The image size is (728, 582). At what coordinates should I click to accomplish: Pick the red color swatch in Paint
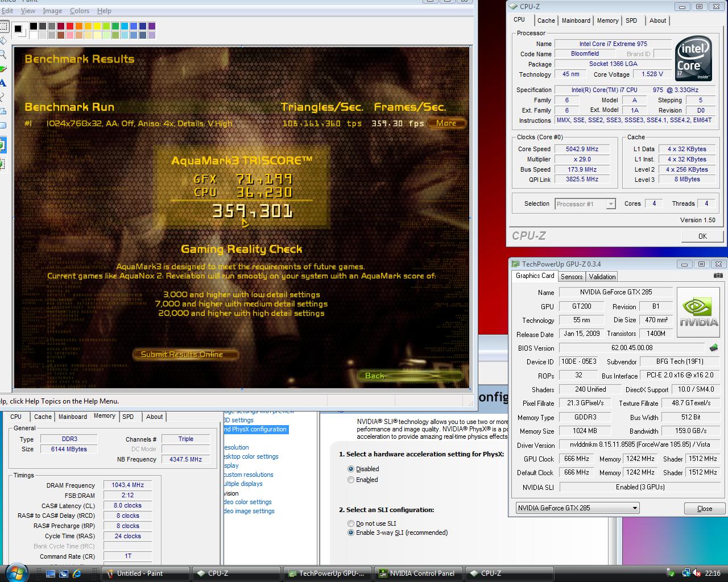click(x=70, y=26)
